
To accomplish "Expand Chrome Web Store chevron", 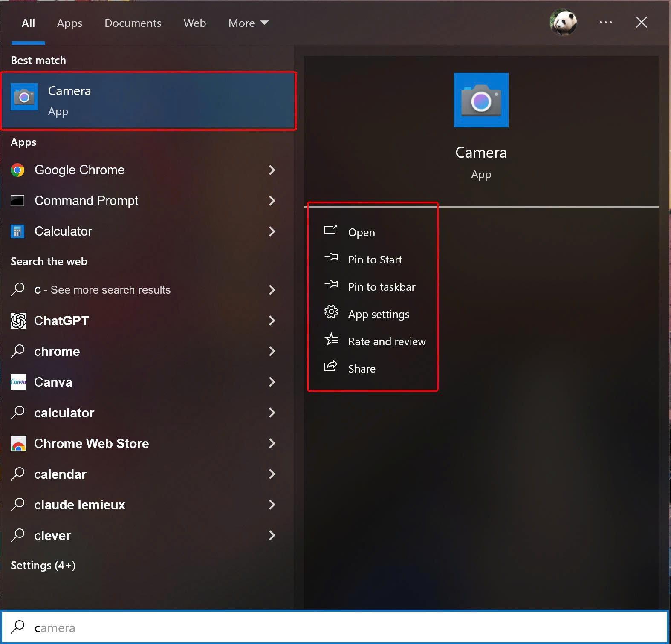I will (x=272, y=443).
